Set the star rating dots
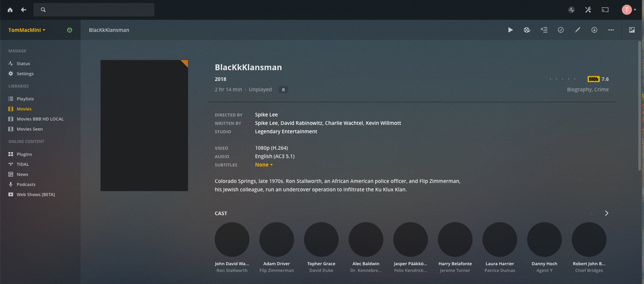 (x=563, y=79)
